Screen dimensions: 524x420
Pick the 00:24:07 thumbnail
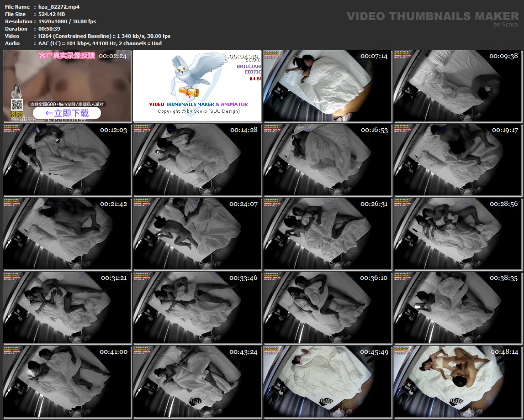(x=197, y=234)
